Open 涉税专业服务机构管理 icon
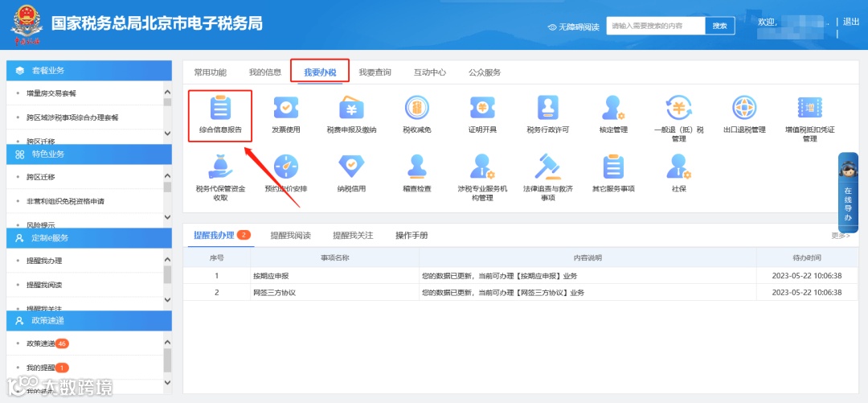 [482, 167]
